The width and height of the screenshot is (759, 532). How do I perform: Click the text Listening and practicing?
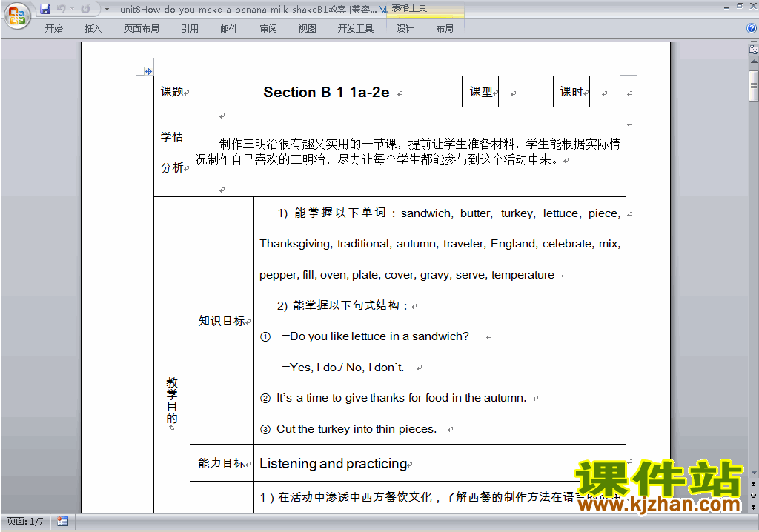coord(333,463)
